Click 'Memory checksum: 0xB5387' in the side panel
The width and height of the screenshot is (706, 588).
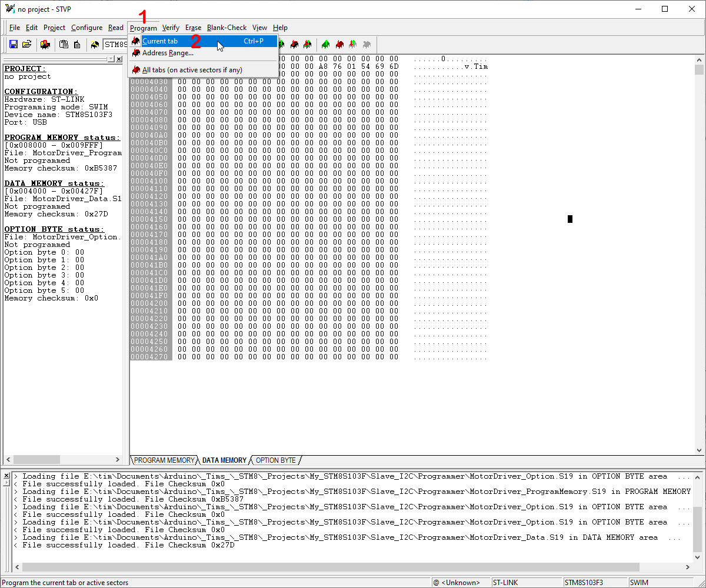[x=61, y=168]
